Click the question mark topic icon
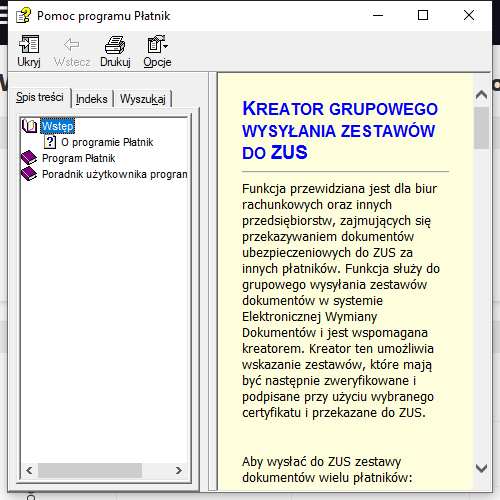 [x=50, y=142]
